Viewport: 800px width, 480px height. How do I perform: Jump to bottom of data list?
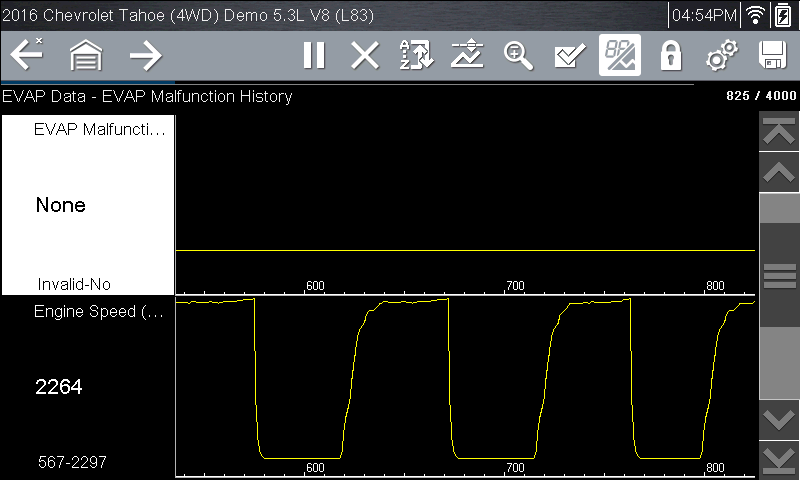[779, 459]
